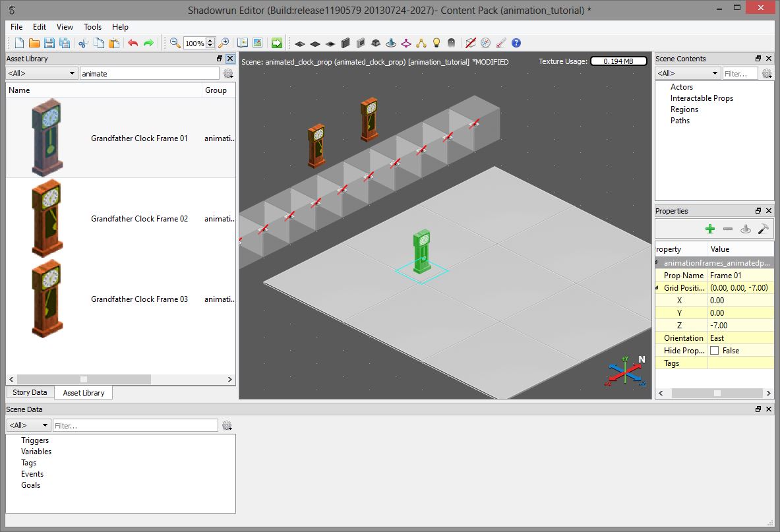Click the thermometer toolbar icon
The image size is (780, 532).
(x=501, y=44)
